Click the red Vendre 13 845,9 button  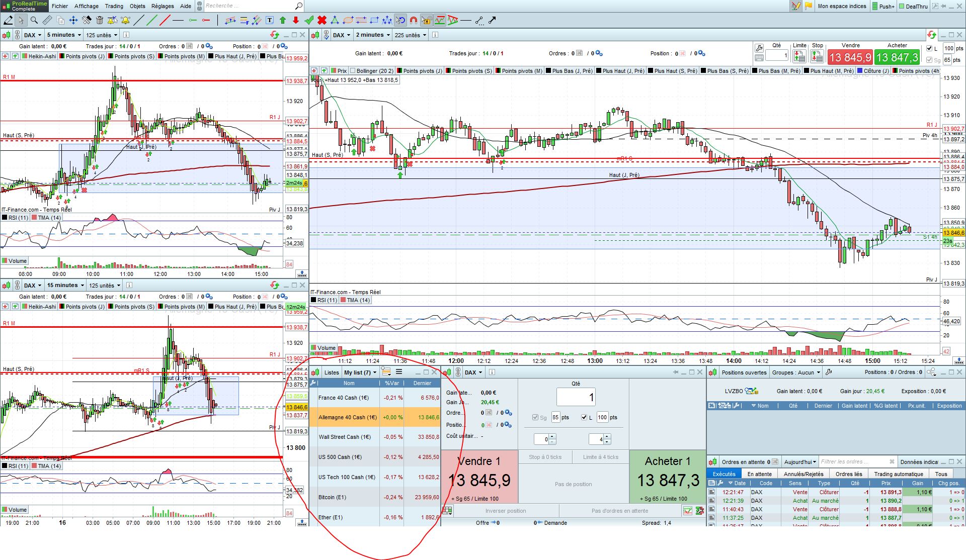pyautogui.click(x=850, y=57)
